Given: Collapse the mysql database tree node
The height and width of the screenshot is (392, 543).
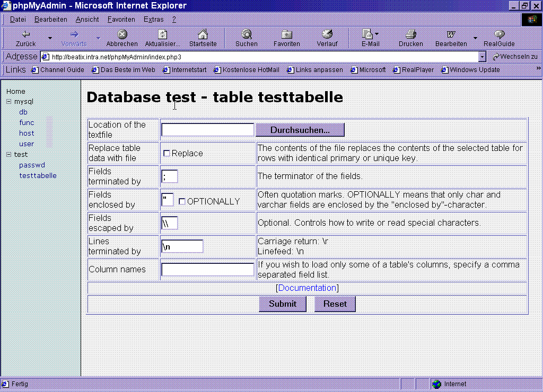Looking at the screenshot, I should click(x=9, y=101).
